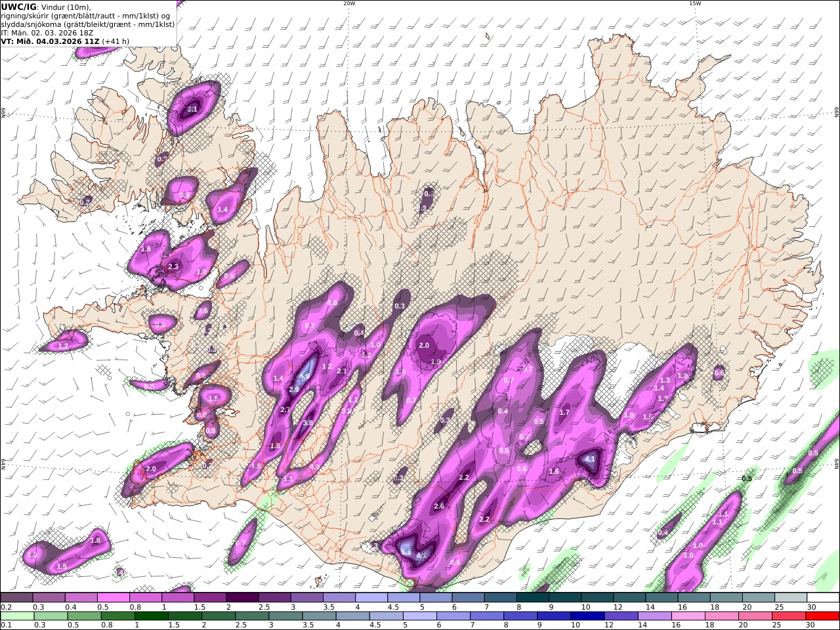The height and width of the screenshot is (630, 840).
Task: Click the 2.3 value in Breiðafjörður area
Action: point(173,266)
